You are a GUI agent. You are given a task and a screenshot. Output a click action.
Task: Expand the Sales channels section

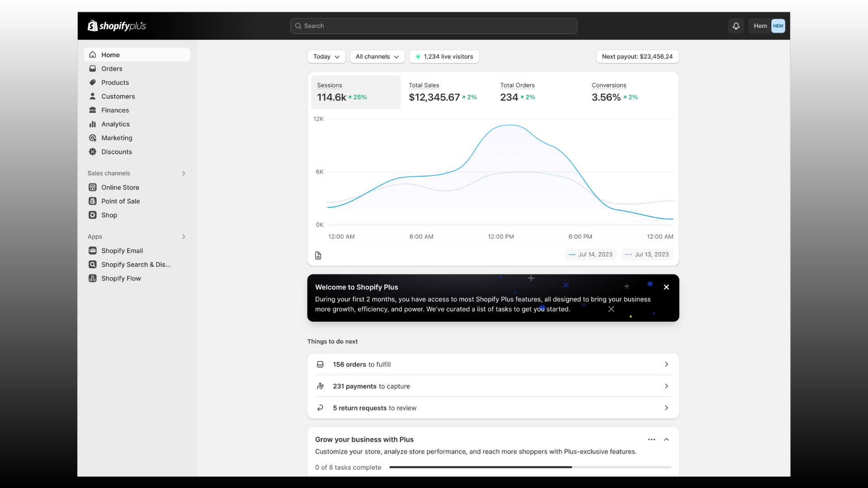pyautogui.click(x=184, y=174)
